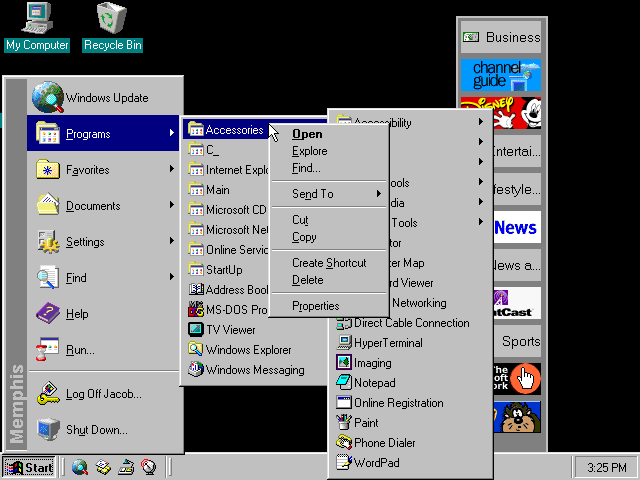The height and width of the screenshot is (480, 640).
Task: Expand the Documents submenu arrow
Action: [x=172, y=204]
